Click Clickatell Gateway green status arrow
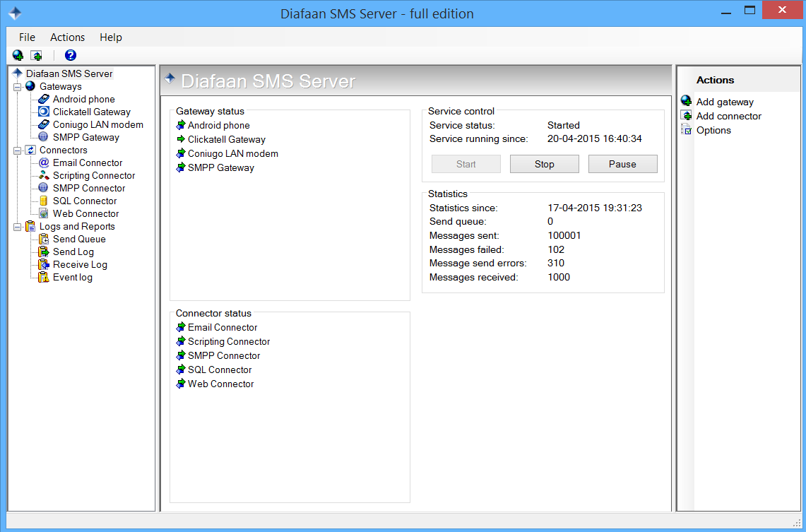This screenshot has width=806, height=532. (x=180, y=138)
